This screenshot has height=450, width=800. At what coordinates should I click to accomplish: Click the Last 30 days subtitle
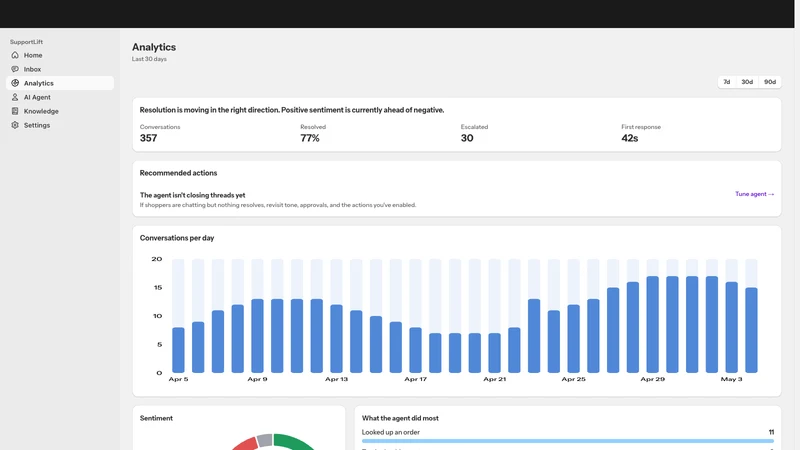tap(149, 59)
